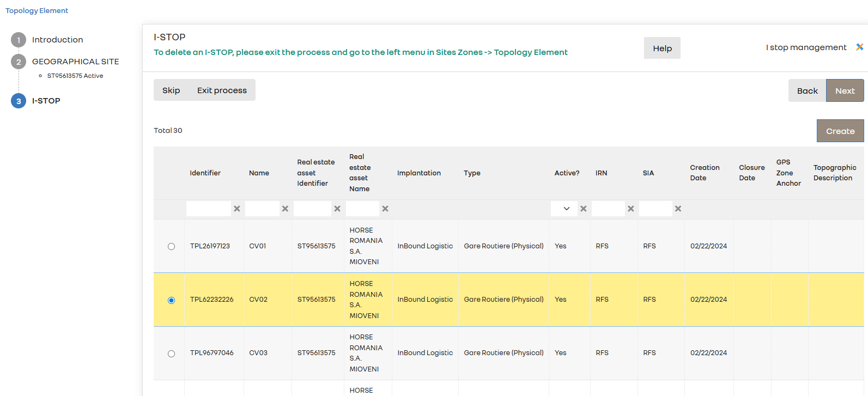Screen dimensions: 868x396
Task: Clear the Name filter with its X icon
Action: [x=285, y=209]
